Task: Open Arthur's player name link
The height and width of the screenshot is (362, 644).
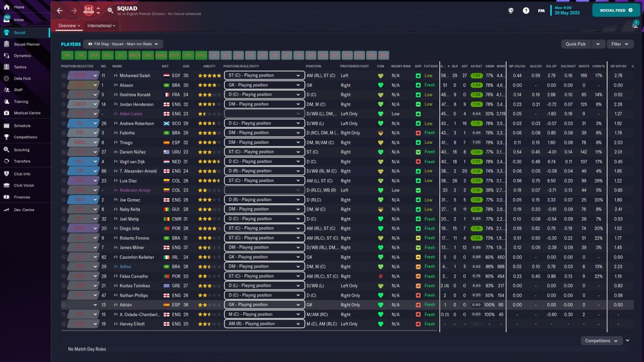Action: (126, 267)
